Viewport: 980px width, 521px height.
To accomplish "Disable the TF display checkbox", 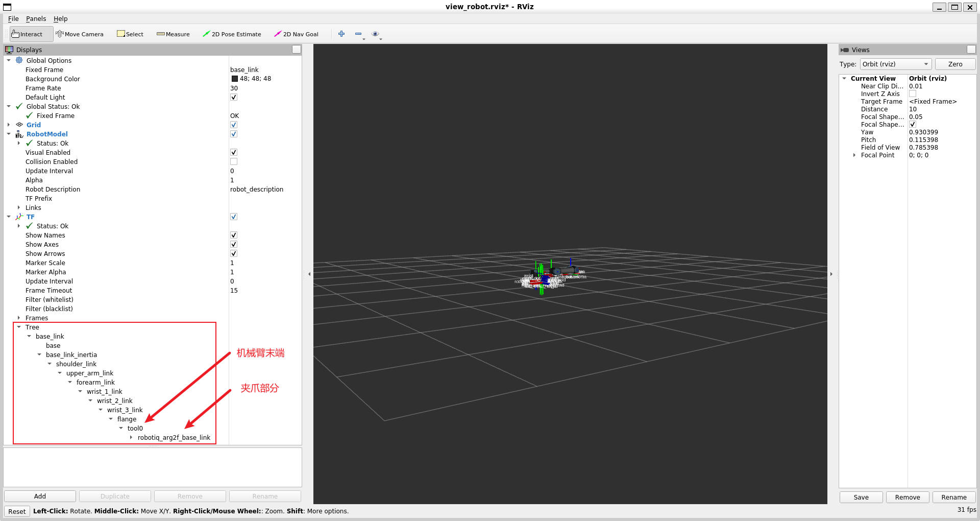I will (x=234, y=217).
